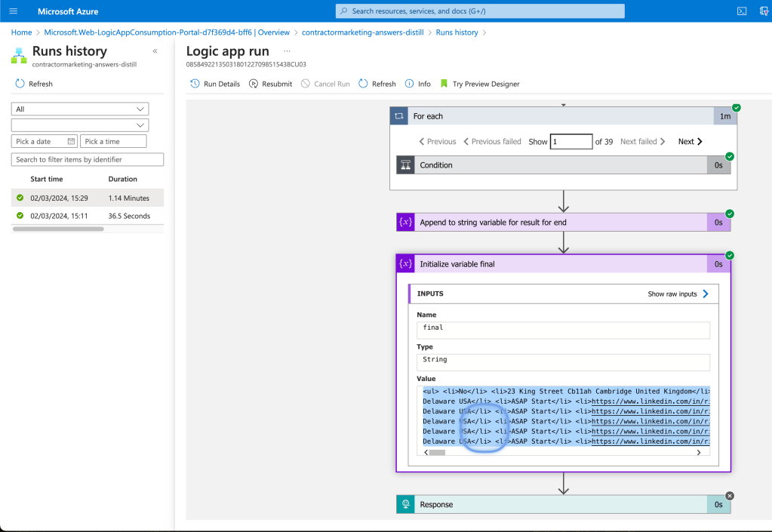Open the All status filter dropdown

coord(80,109)
